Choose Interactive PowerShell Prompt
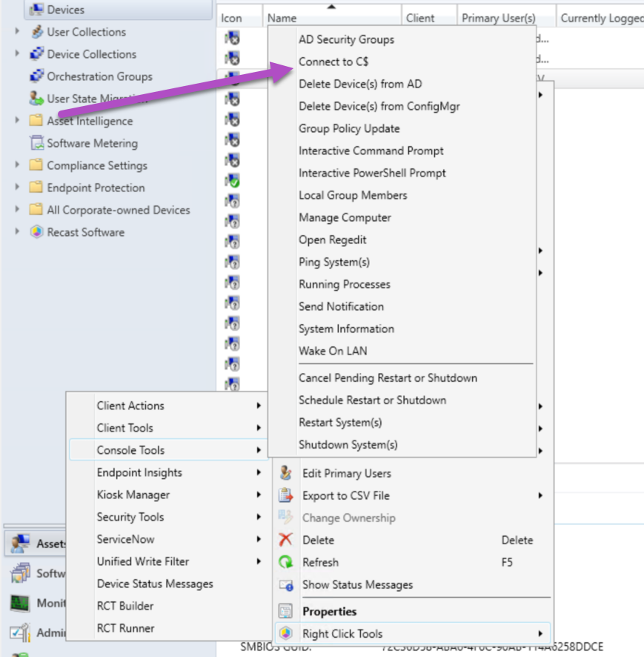644x657 pixels. (x=372, y=173)
